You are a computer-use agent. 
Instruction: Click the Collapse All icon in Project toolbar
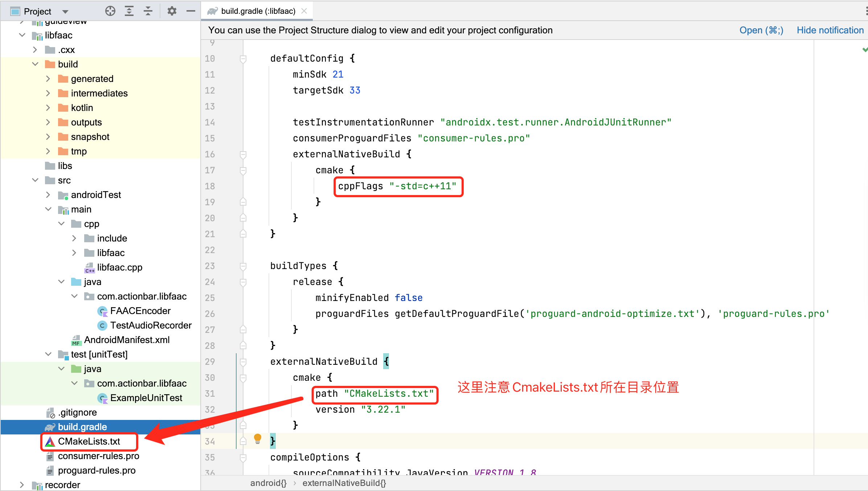tap(148, 11)
